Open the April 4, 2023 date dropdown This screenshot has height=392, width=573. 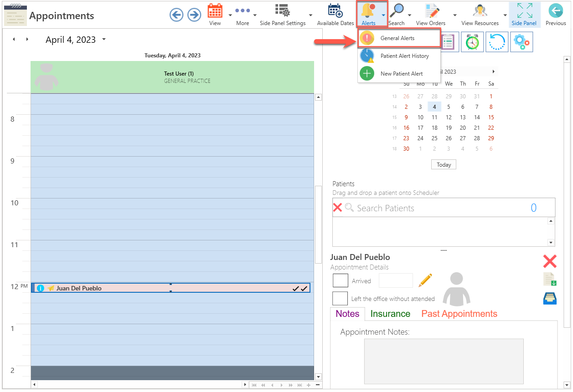click(x=104, y=40)
